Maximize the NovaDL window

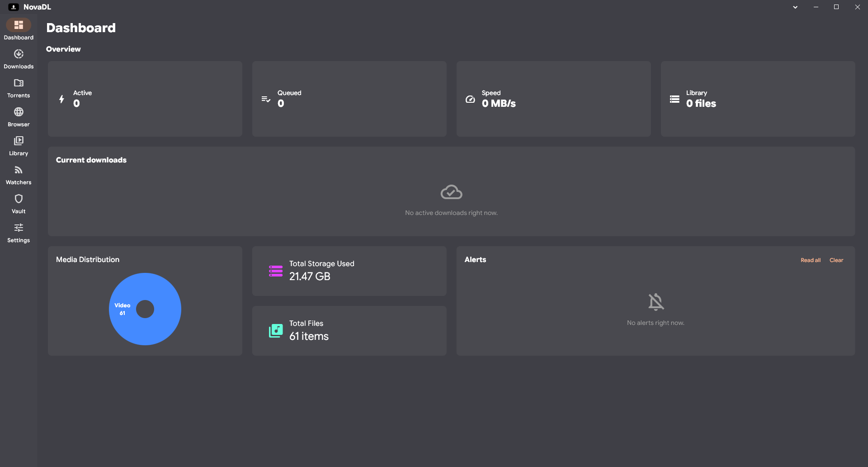point(836,7)
